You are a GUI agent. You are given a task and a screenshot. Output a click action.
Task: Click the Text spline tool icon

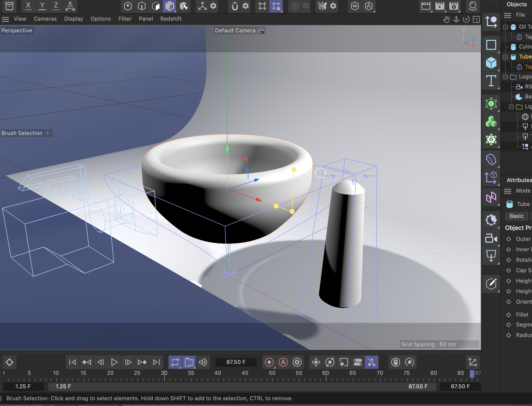click(x=491, y=81)
